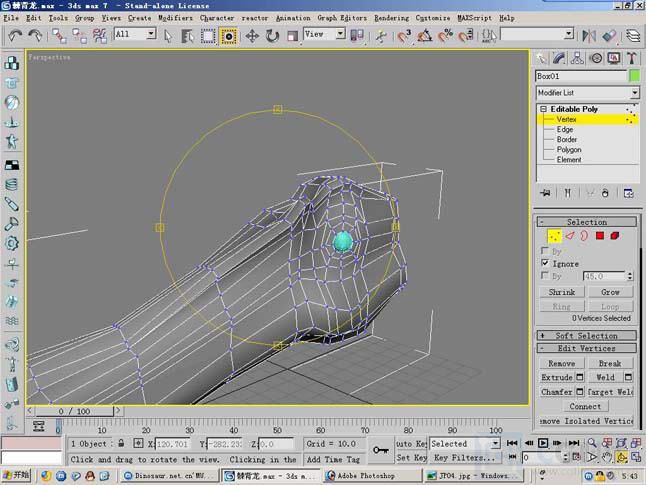Open the Graph Editors menu
The width and height of the screenshot is (646, 485).
342,18
